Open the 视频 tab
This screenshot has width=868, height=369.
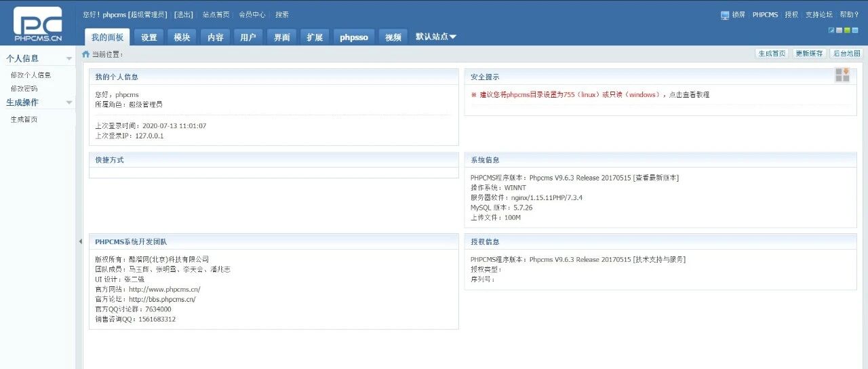click(393, 37)
